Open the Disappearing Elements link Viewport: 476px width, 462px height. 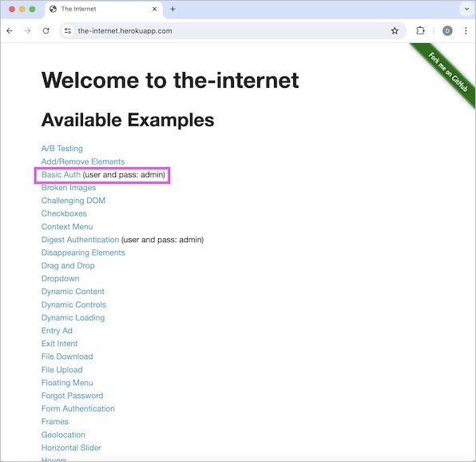click(83, 253)
